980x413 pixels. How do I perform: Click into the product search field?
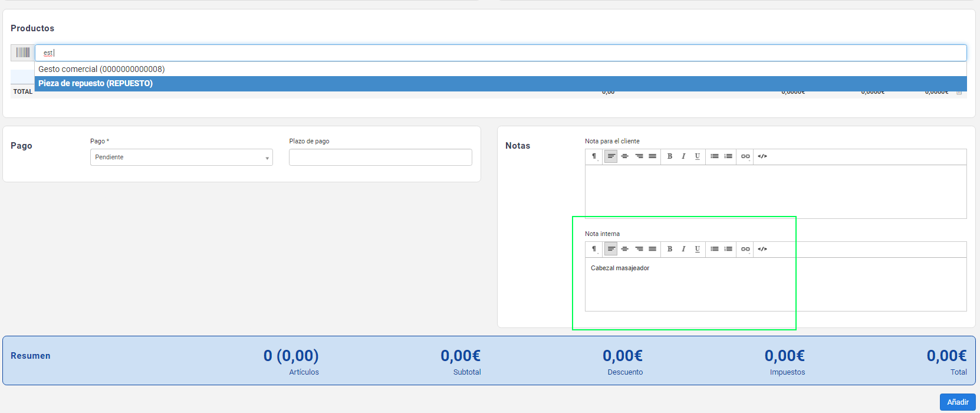pos(501,53)
